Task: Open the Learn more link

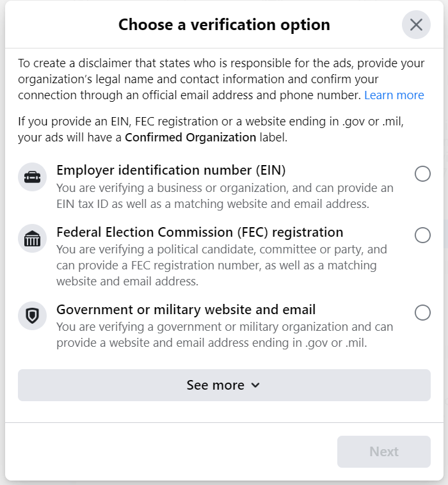Action: (394, 95)
